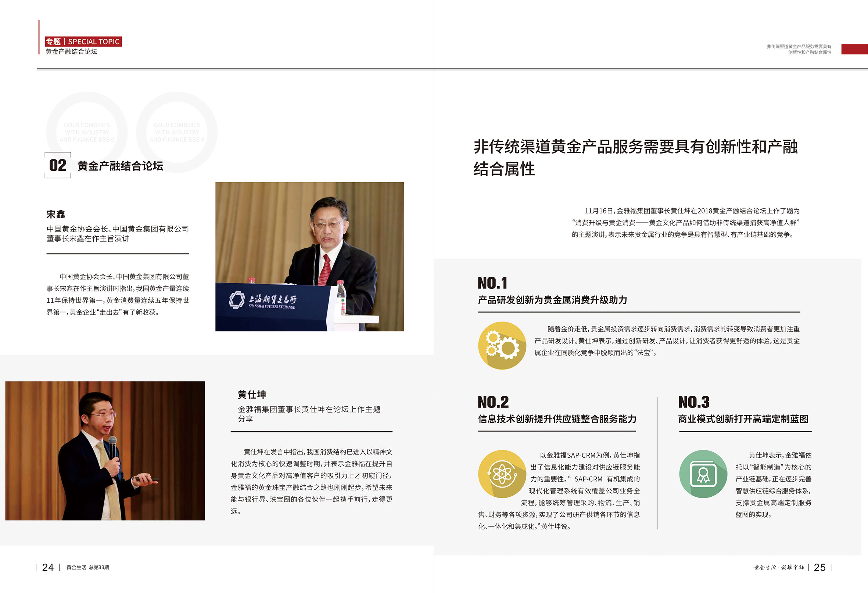The height and width of the screenshot is (593, 868).
Task: Click the NO.2 label
Action: [x=494, y=402]
